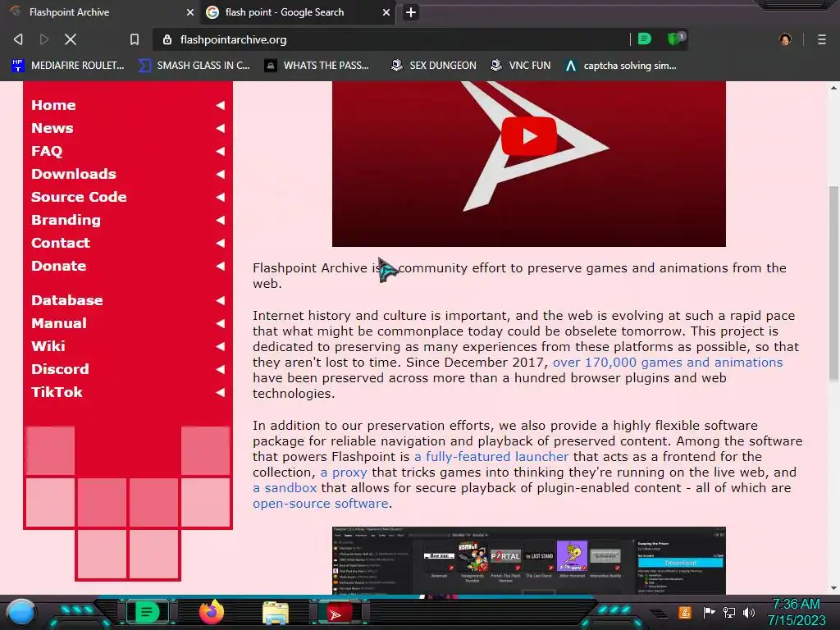Viewport: 840px width, 630px height.
Task: Open the Branding page
Action: pos(66,220)
